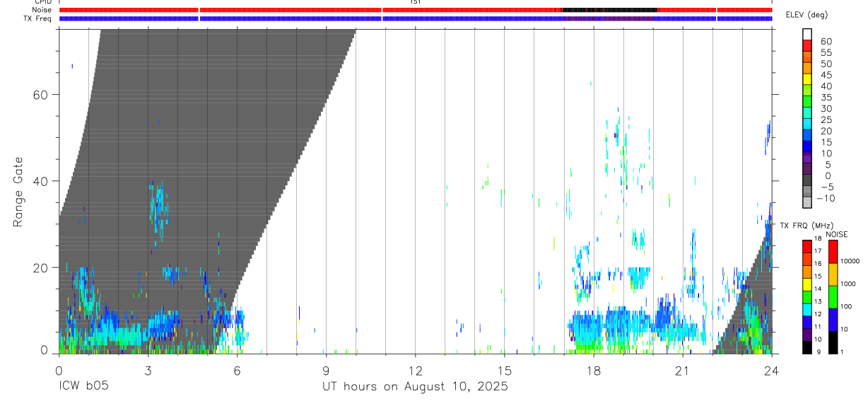Viewport: 868px width, 401px height.
Task: Click ELEV scale value 45
Action: [x=826, y=75]
